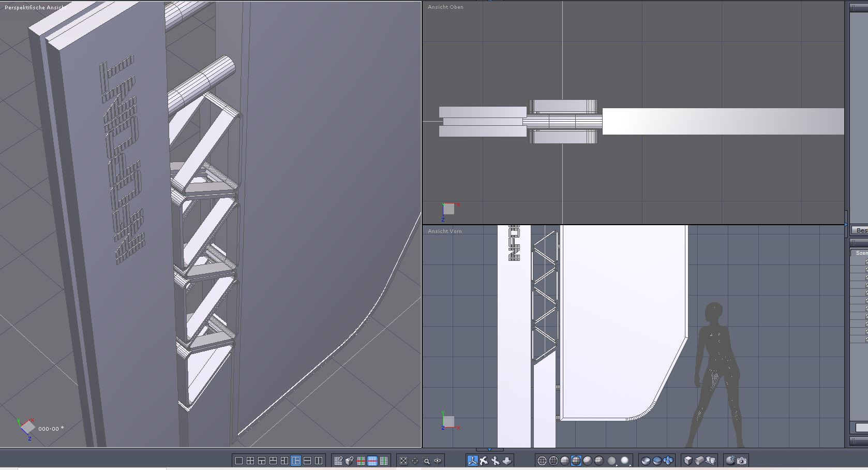Click the fit-to-view expand arrows icon

click(x=403, y=461)
